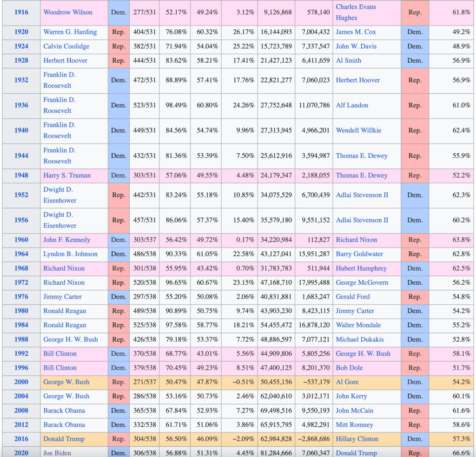The image size is (476, 457).
Task: Click the Calvin Coolidge link
Action: click(66, 46)
